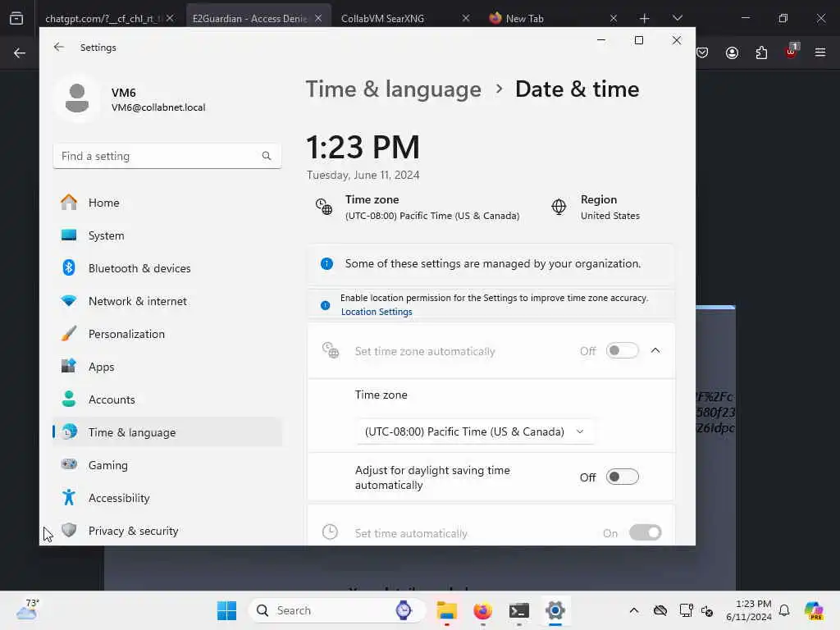Click the Settings gear taskbar icon
Viewport: 840px width, 630px height.
pos(555,610)
